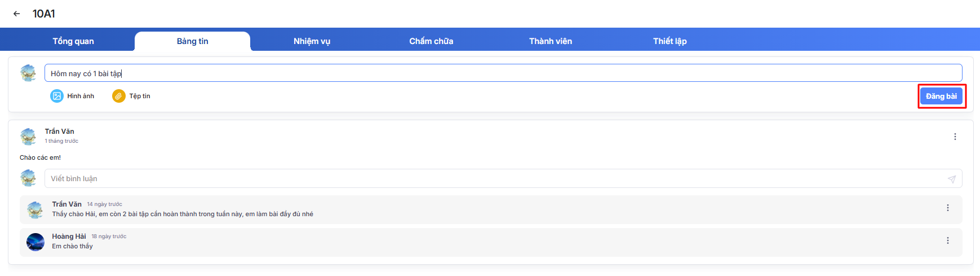Open the Thành viên tab
The width and height of the screenshot is (980, 276).
550,41
